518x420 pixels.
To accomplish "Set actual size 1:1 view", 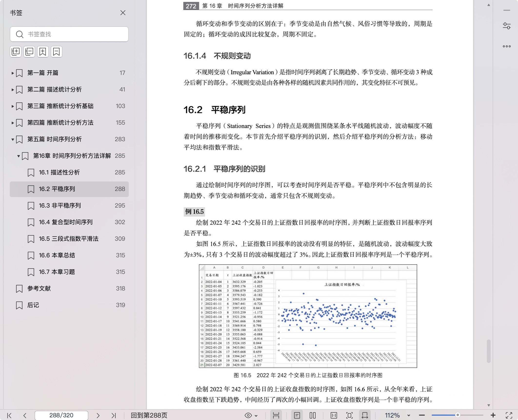I will coord(334,415).
